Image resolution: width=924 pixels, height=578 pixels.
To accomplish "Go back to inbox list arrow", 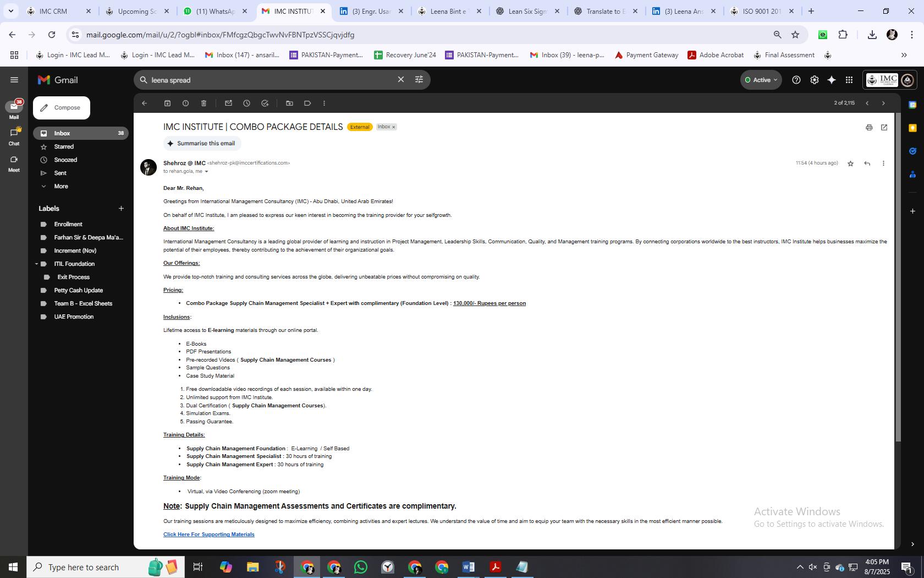I will tap(145, 103).
